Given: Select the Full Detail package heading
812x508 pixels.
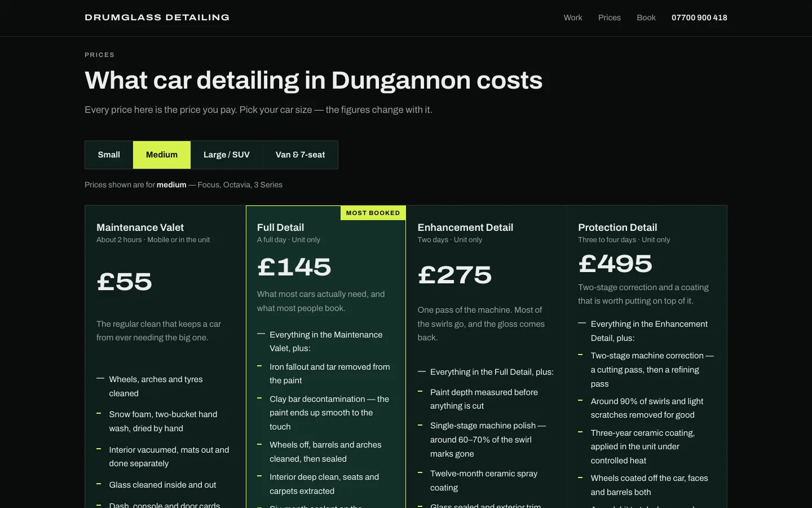Looking at the screenshot, I should tap(280, 227).
